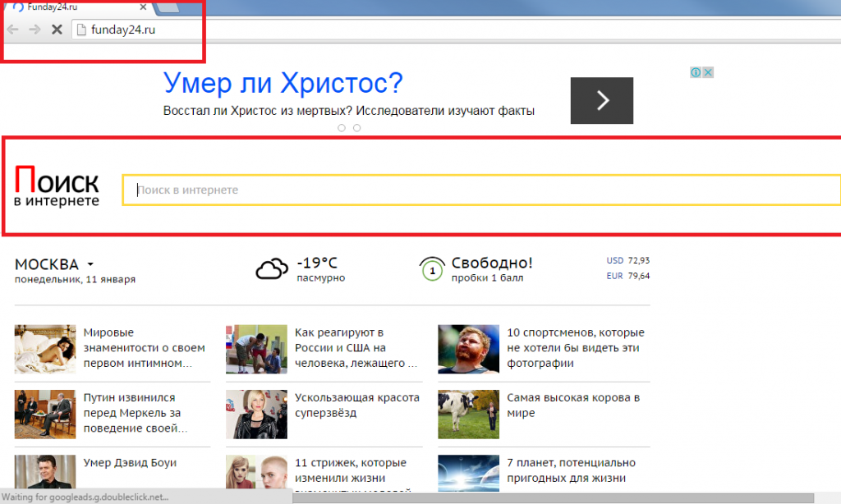Viewport: 841px width, 504px height.
Task: Close the Funday24.ru tab
Action: coord(144,7)
